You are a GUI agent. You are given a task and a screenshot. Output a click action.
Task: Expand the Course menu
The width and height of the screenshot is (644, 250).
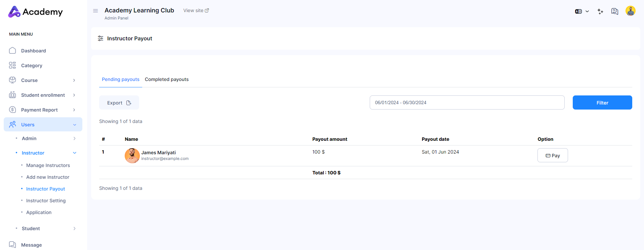43,80
